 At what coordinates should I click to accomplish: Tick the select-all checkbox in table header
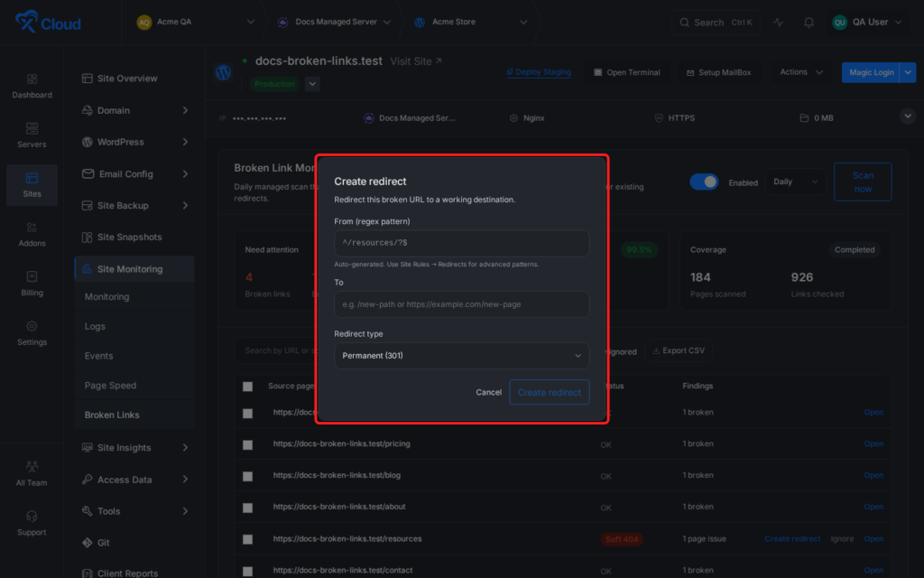pos(247,387)
